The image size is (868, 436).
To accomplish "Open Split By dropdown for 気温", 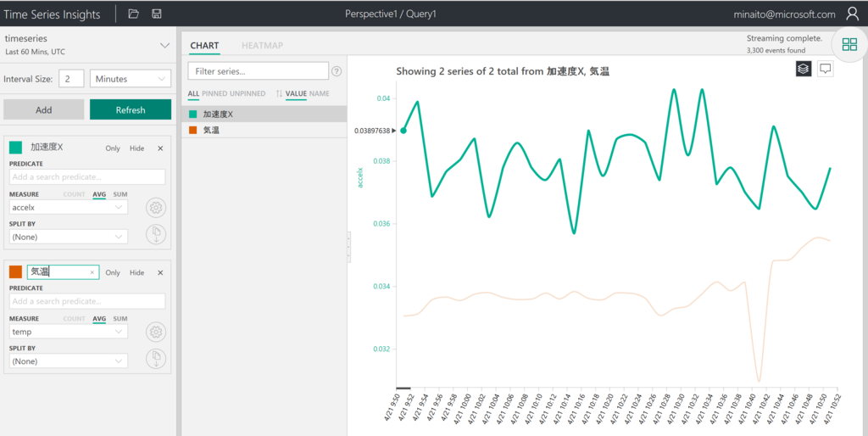I will tap(69, 361).
